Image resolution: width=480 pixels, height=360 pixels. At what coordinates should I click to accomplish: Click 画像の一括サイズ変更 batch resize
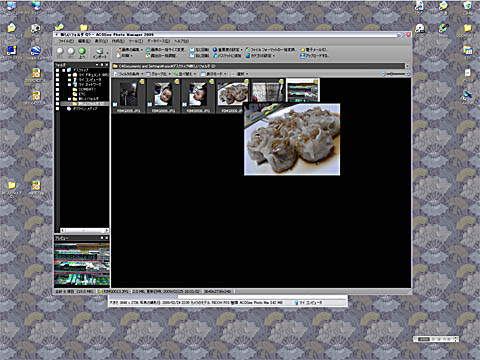166,50
